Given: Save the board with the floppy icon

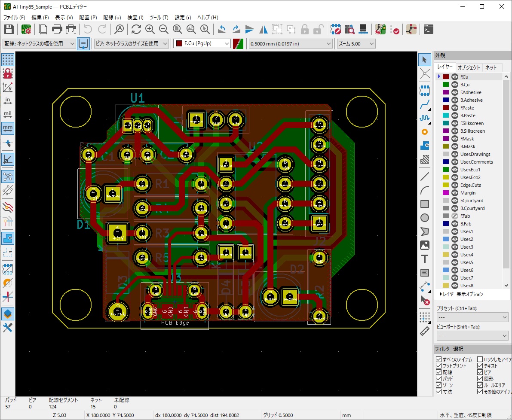Looking at the screenshot, I should [9, 29].
